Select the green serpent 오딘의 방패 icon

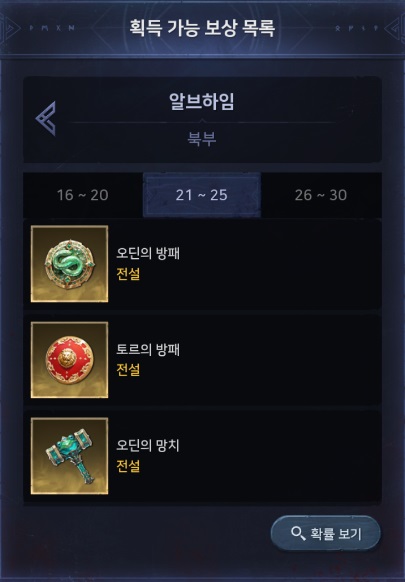tap(69, 264)
